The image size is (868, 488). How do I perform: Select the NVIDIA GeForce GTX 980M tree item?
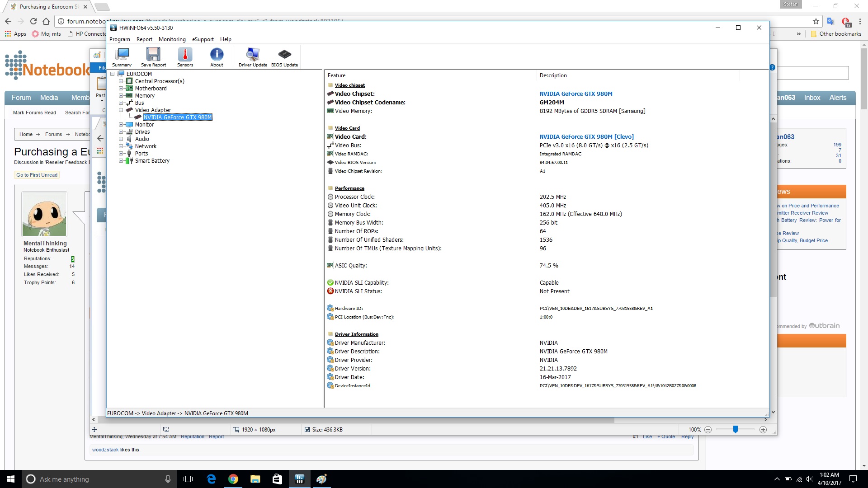coord(177,117)
